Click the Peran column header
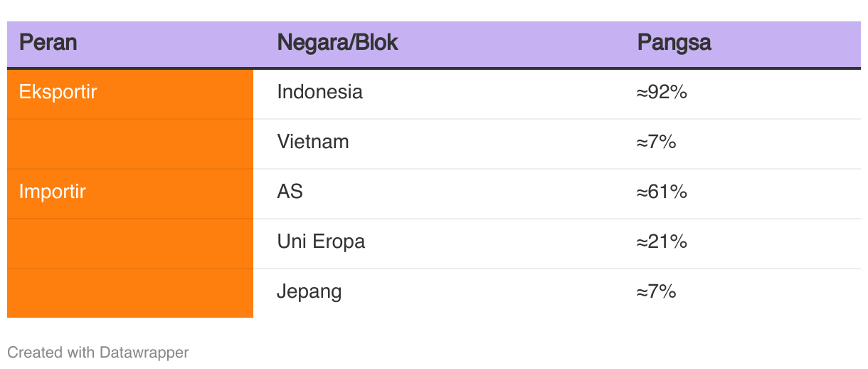Image resolution: width=868 pixels, height=369 pixels. pos(48,43)
